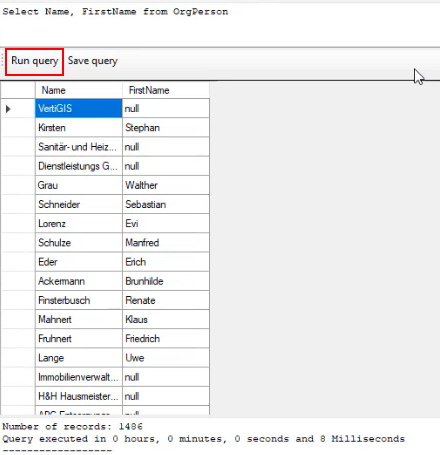The height and width of the screenshot is (455, 440).
Task: Select the Name column header
Action: (79, 90)
